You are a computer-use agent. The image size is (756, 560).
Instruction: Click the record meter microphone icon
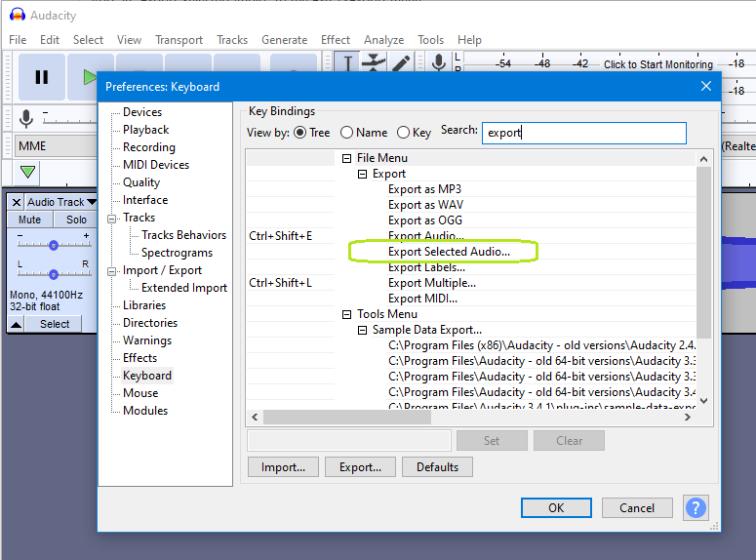tap(438, 62)
